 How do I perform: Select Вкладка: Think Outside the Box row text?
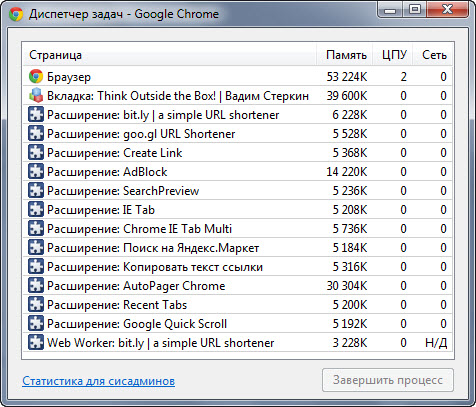tap(178, 96)
